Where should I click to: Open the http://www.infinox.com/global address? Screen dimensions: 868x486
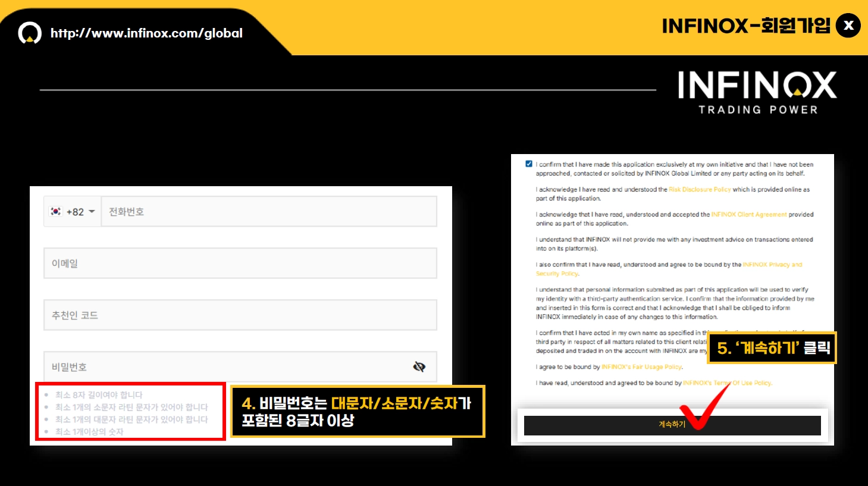tap(146, 33)
